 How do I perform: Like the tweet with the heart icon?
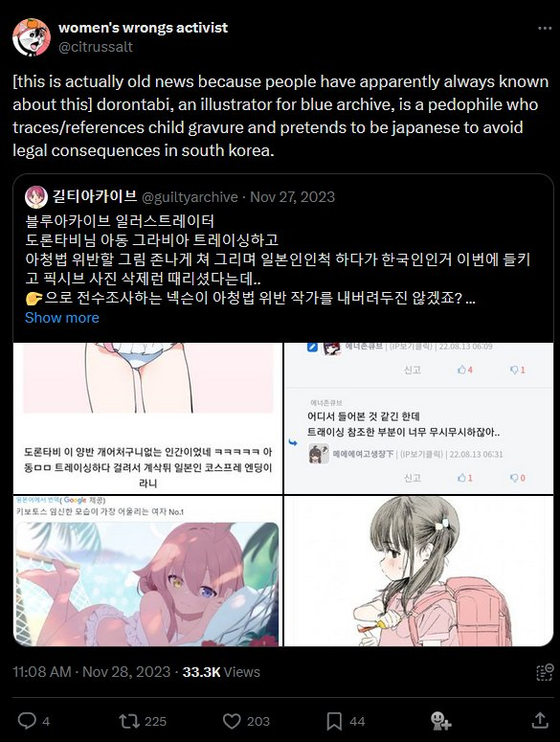pyautogui.click(x=232, y=721)
